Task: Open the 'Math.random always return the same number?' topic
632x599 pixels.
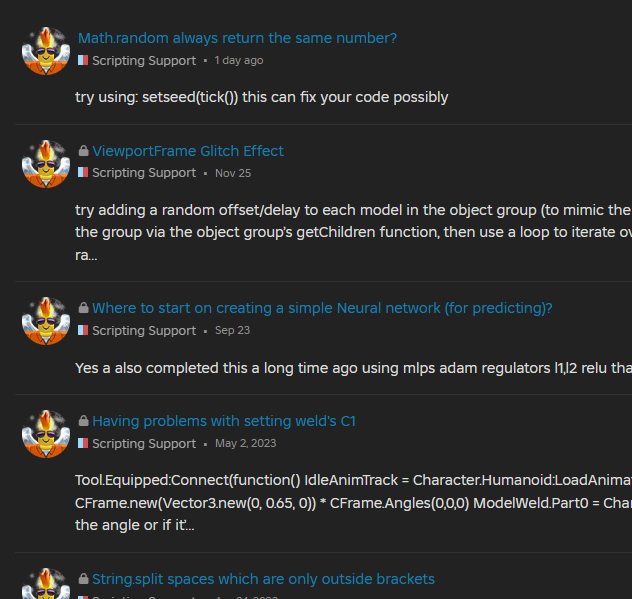Action: 237,38
